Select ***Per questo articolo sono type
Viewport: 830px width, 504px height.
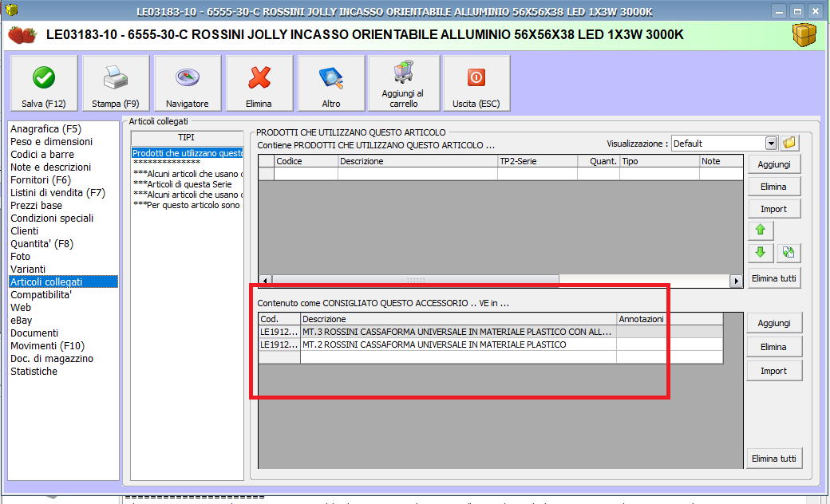[188, 205]
